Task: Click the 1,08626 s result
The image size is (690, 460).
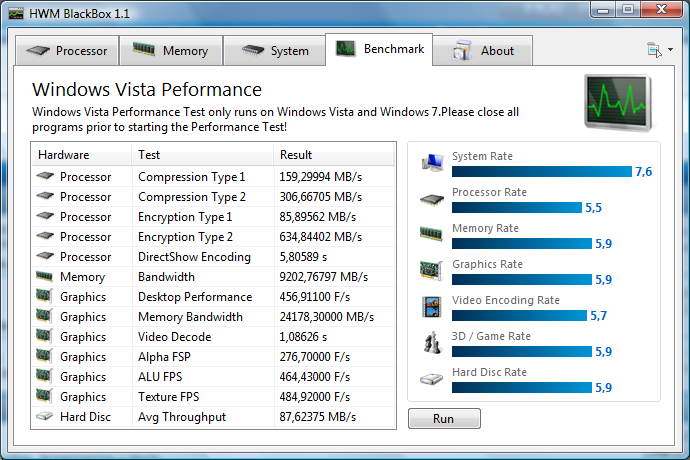Action: [303, 337]
